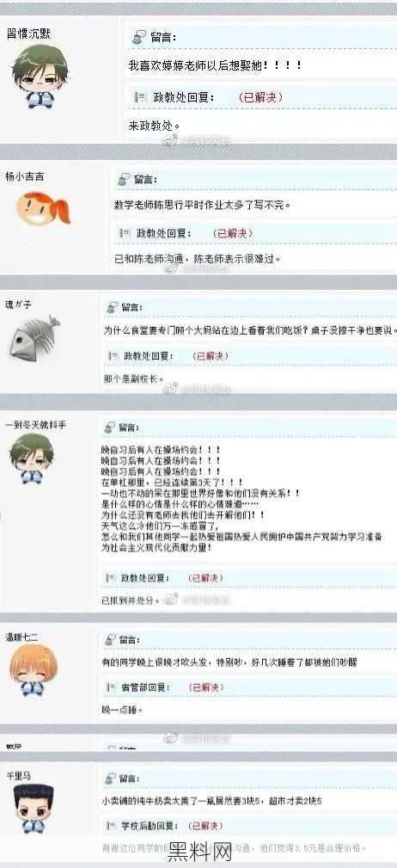Viewport: 397px width, 868px height.
Task: Click the 习惯沉默 green-haired avatar
Action: 40,77
